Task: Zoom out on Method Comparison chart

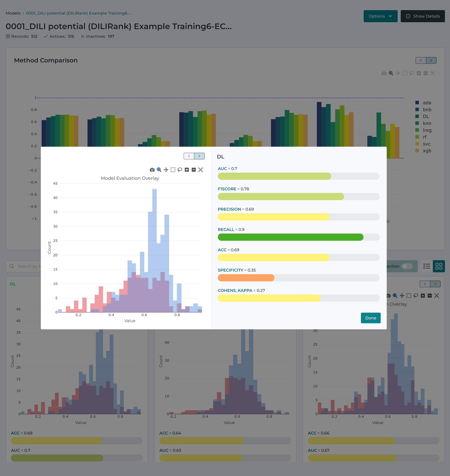Action: click(x=426, y=73)
